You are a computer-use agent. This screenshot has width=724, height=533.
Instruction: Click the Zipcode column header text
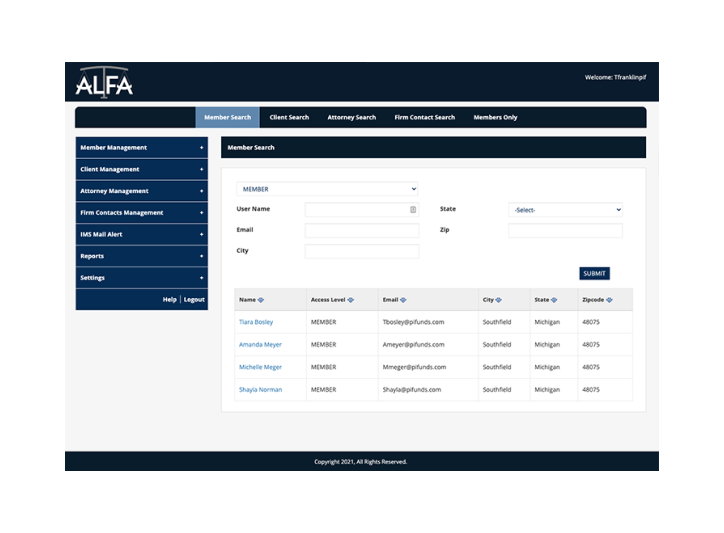[593, 300]
